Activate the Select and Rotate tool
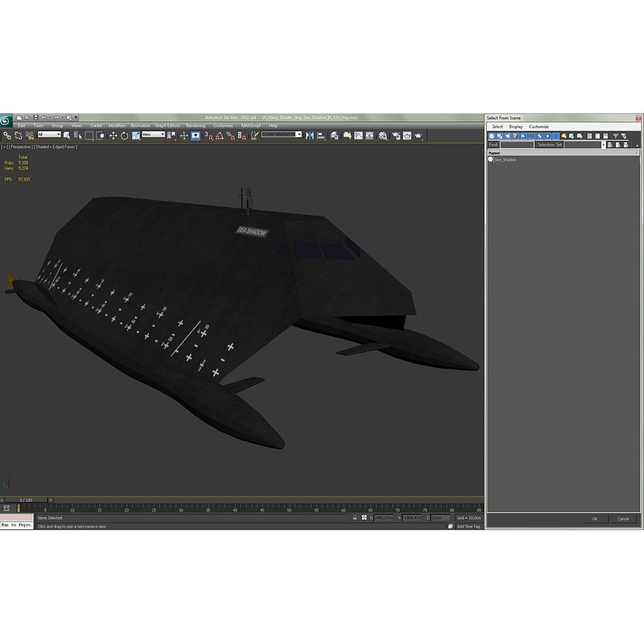Viewport: 644px width, 644px height. pos(125,135)
